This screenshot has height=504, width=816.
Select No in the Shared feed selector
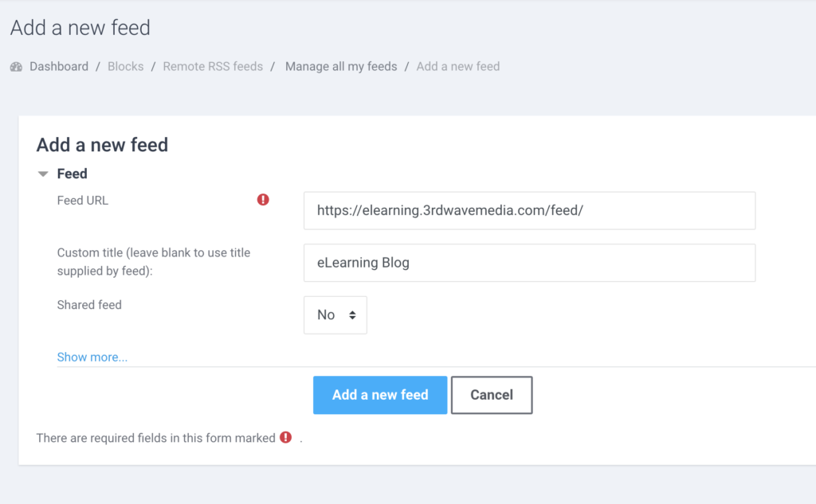(x=335, y=315)
